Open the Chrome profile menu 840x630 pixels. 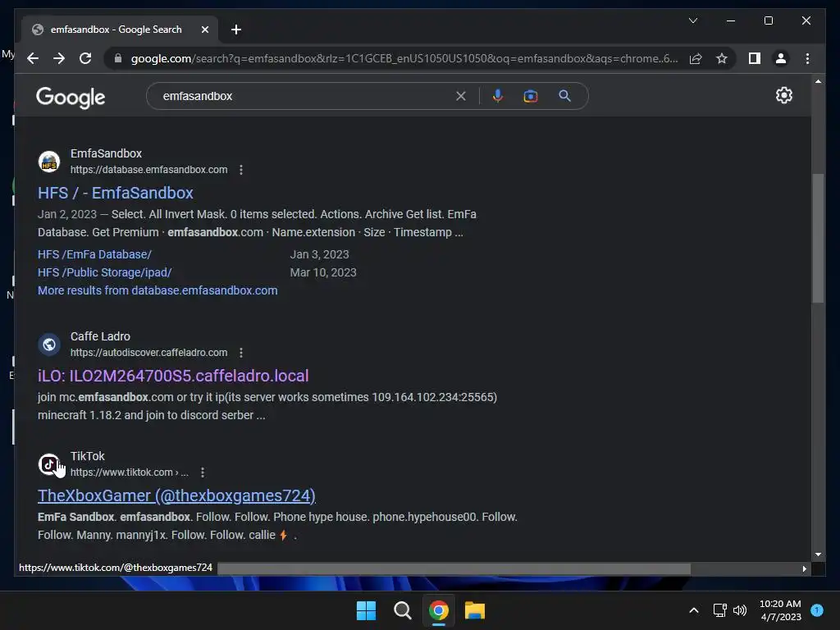[781, 58]
